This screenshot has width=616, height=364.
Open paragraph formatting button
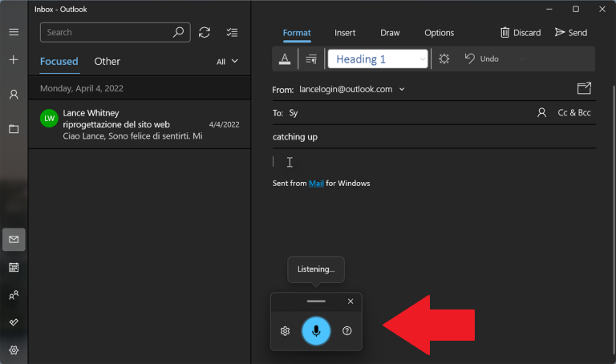311,59
